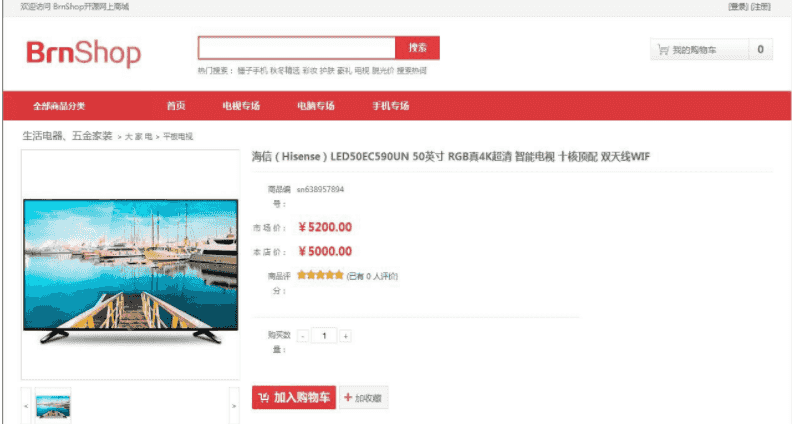The image size is (811, 424).
Task: Click hot search term 锤子手机
Action: [x=252, y=71]
